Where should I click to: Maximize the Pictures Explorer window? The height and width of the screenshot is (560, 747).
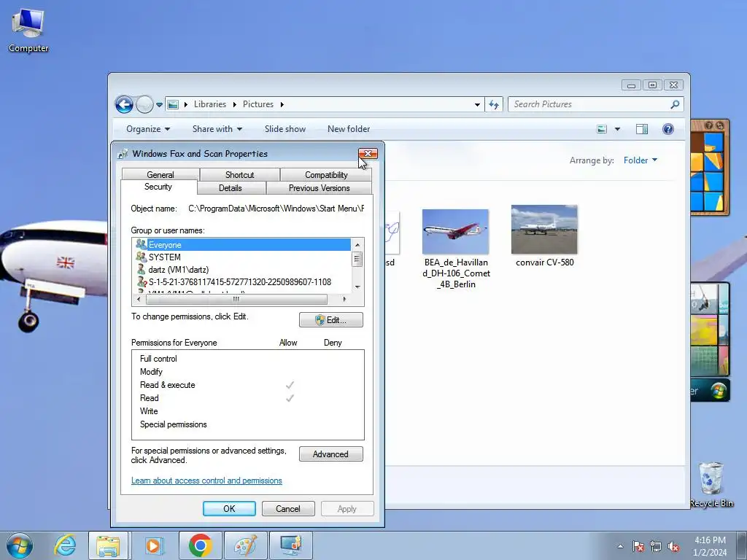click(652, 85)
